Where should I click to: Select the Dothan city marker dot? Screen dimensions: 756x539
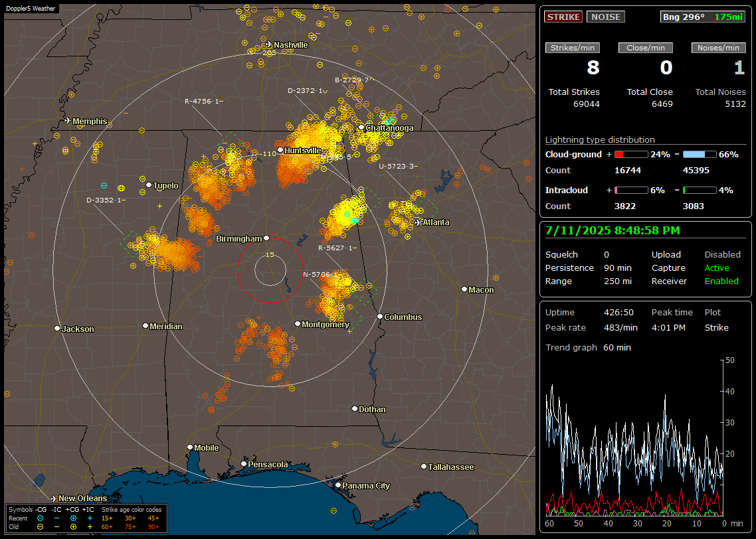tap(355, 408)
